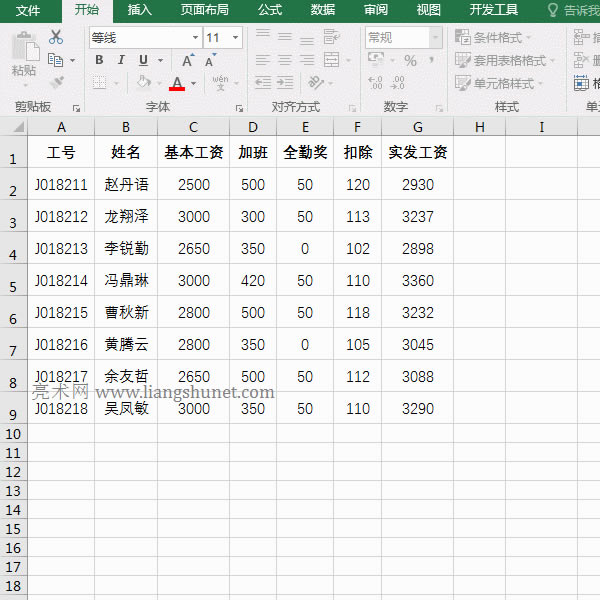Toggle underline formatting
This screenshot has height=600, width=600.
143,60
